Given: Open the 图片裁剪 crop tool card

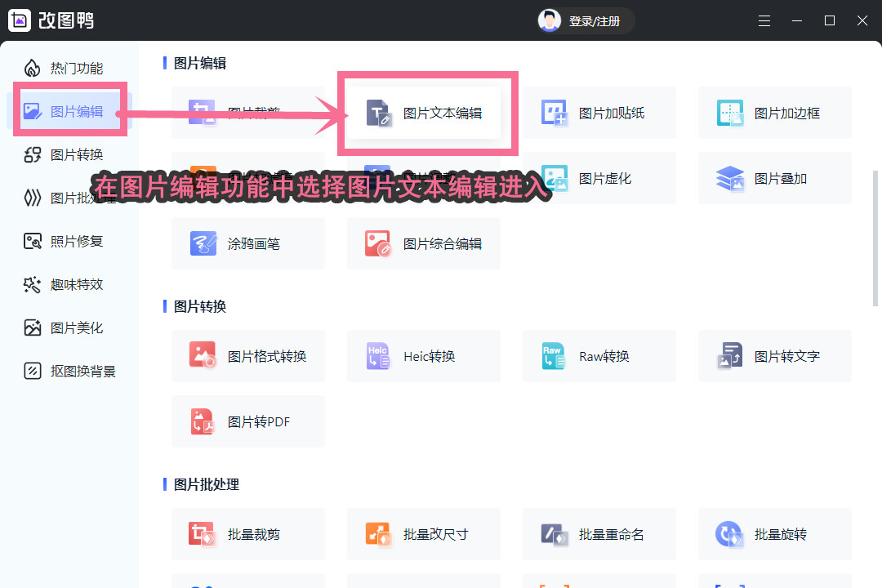Looking at the screenshot, I should coord(248,113).
